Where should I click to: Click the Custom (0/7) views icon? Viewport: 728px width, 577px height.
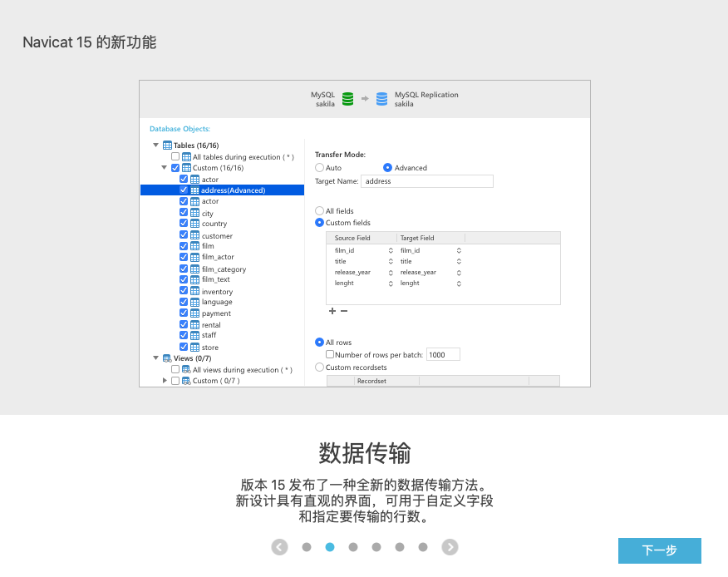pos(186,381)
